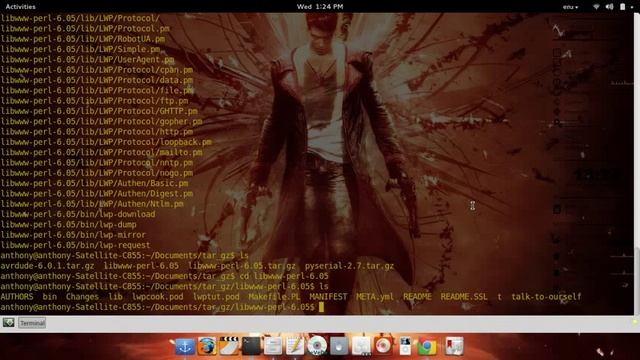Open the clapperboard video app in dock

(229, 347)
